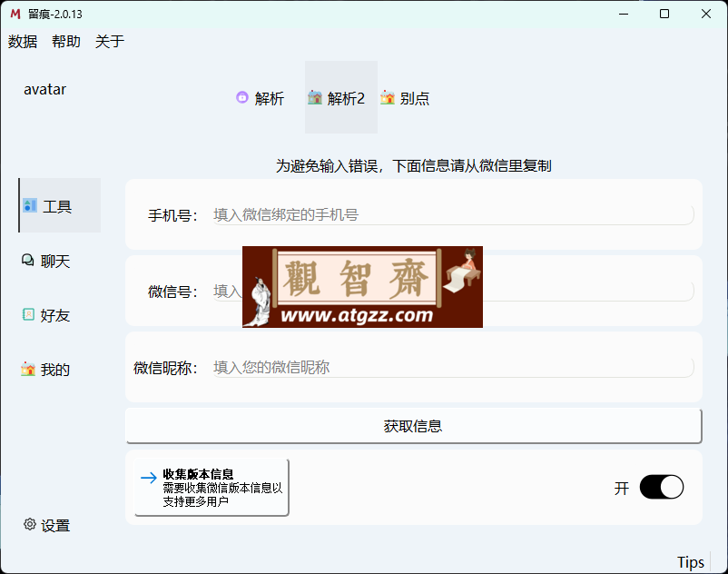This screenshot has height=574, width=728.
Task: Switch to the 解析 tab
Action: pyautogui.click(x=269, y=98)
